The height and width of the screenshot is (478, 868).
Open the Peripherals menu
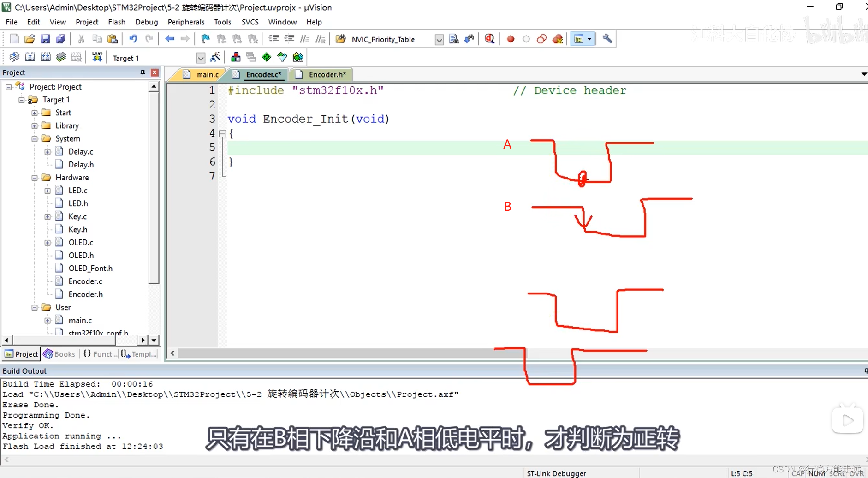(x=186, y=22)
